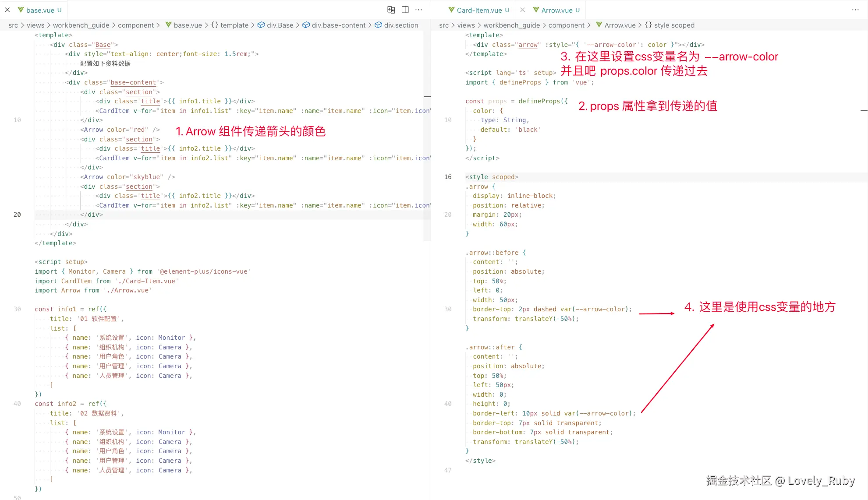This screenshot has width=868, height=500.
Task: Click line number 16 in right editor gutter
Action: tap(448, 177)
